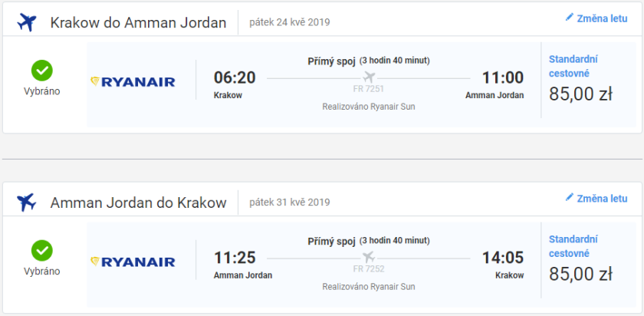Select Standardní cestovné on outbound flight
Viewport: 644px width, 316px height.
click(x=573, y=67)
